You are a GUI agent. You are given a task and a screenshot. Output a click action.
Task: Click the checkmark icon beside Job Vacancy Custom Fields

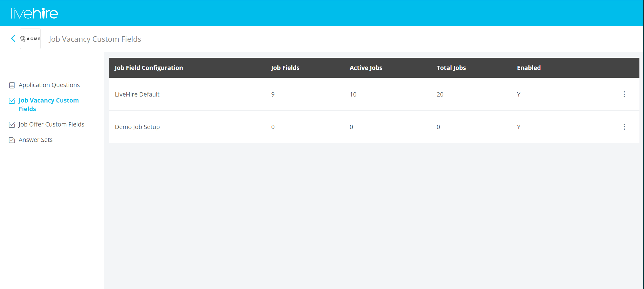(12, 101)
